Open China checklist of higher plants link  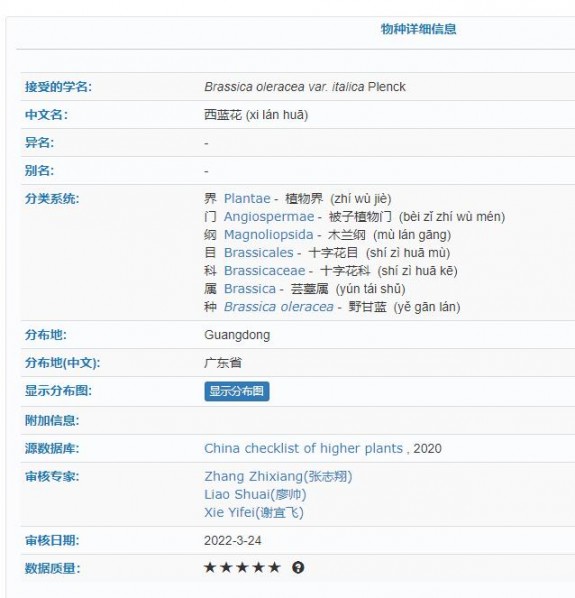[304, 448]
